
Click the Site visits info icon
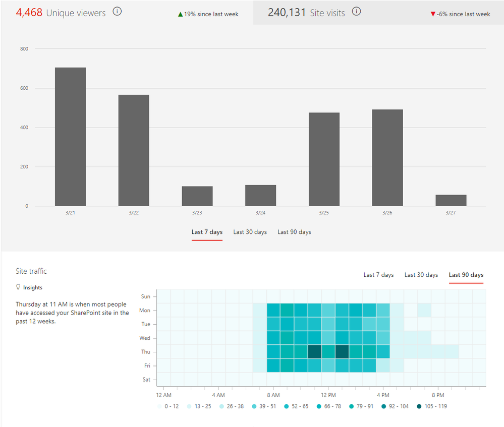(x=356, y=12)
